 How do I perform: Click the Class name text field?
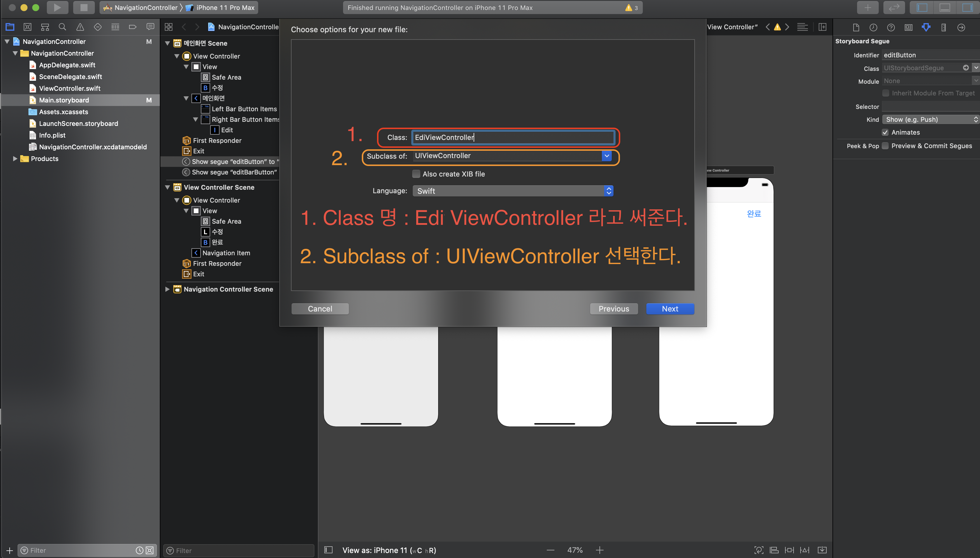pyautogui.click(x=513, y=138)
